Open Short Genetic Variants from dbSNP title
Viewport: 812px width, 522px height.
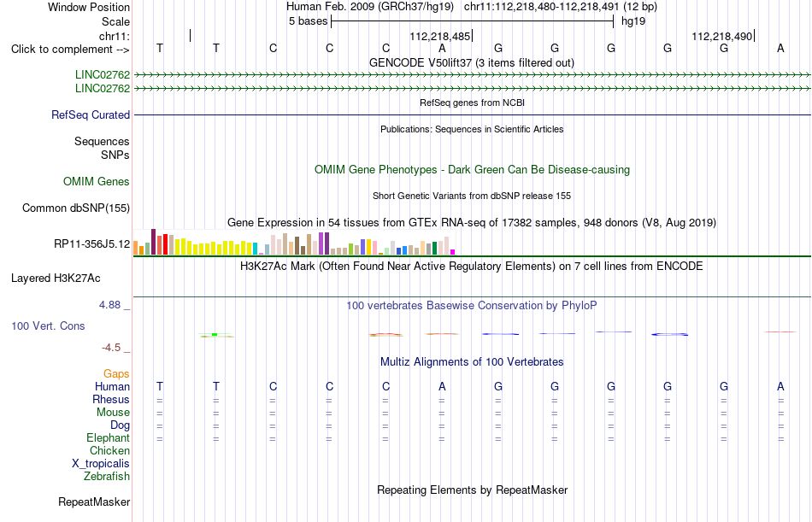click(472, 196)
